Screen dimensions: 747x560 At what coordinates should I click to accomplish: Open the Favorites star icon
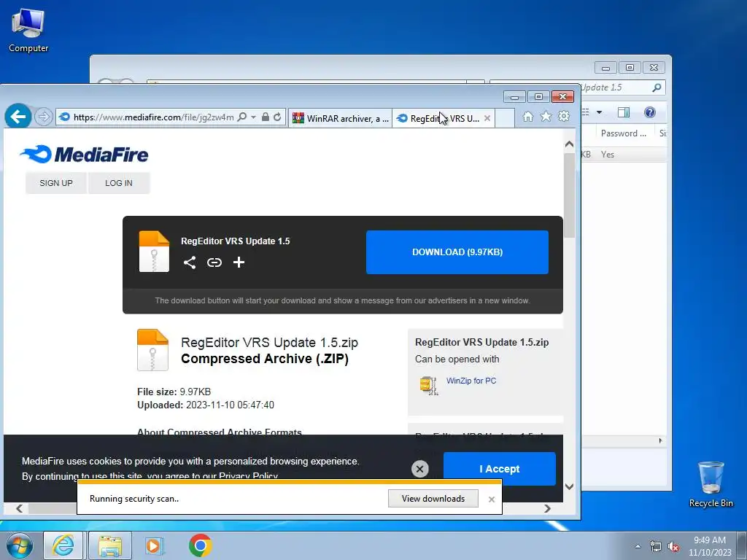[x=546, y=117]
